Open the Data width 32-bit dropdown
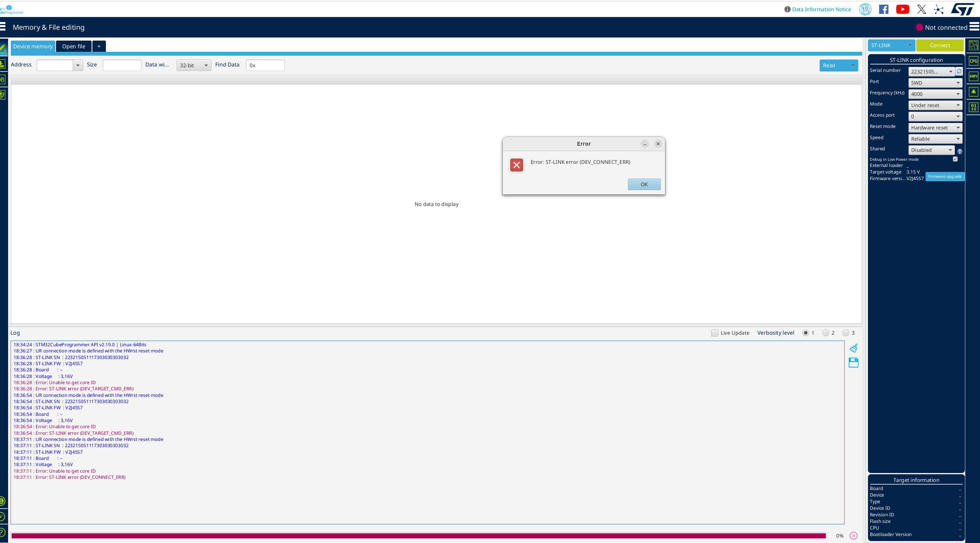Viewport: 980px width, 543px height. [x=194, y=65]
